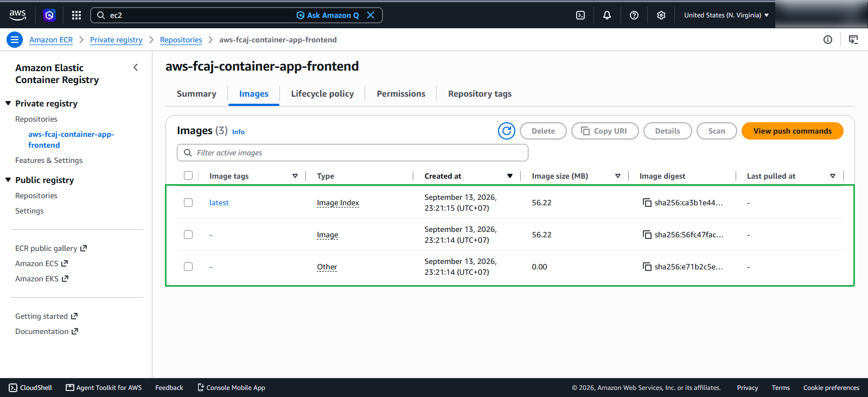Click View push commands button
This screenshot has height=397, width=868.
[792, 131]
